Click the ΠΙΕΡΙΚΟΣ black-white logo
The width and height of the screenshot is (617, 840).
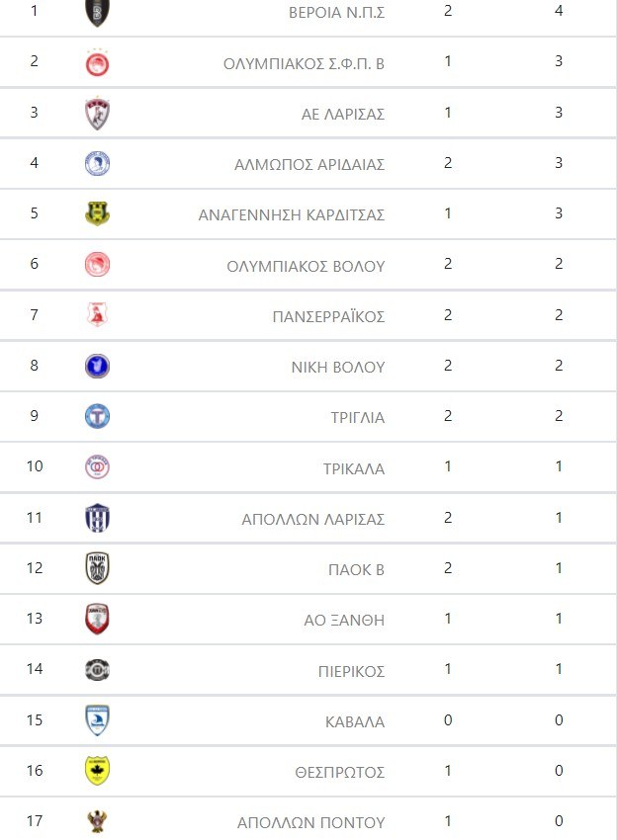pyautogui.click(x=97, y=670)
